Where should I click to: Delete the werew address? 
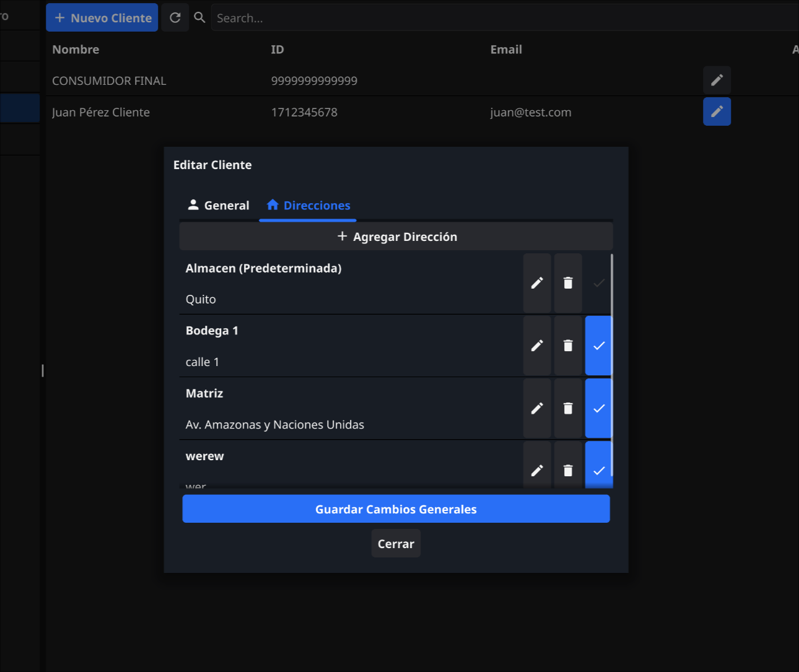pos(568,470)
